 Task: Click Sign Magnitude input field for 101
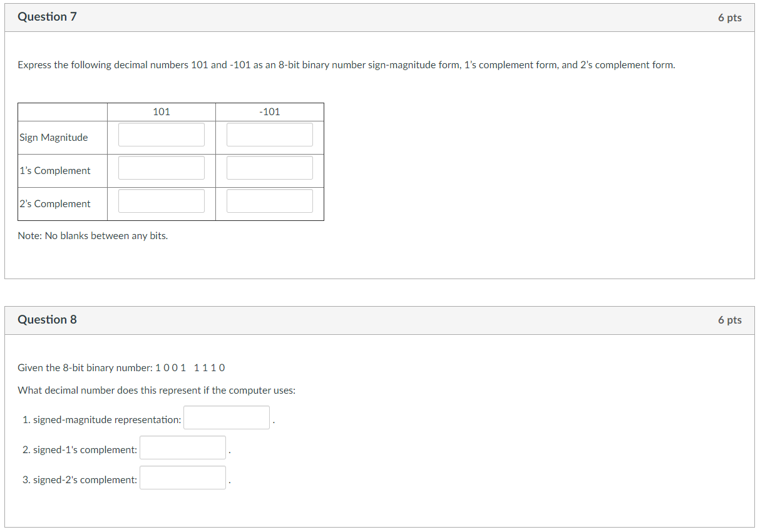[x=162, y=135]
